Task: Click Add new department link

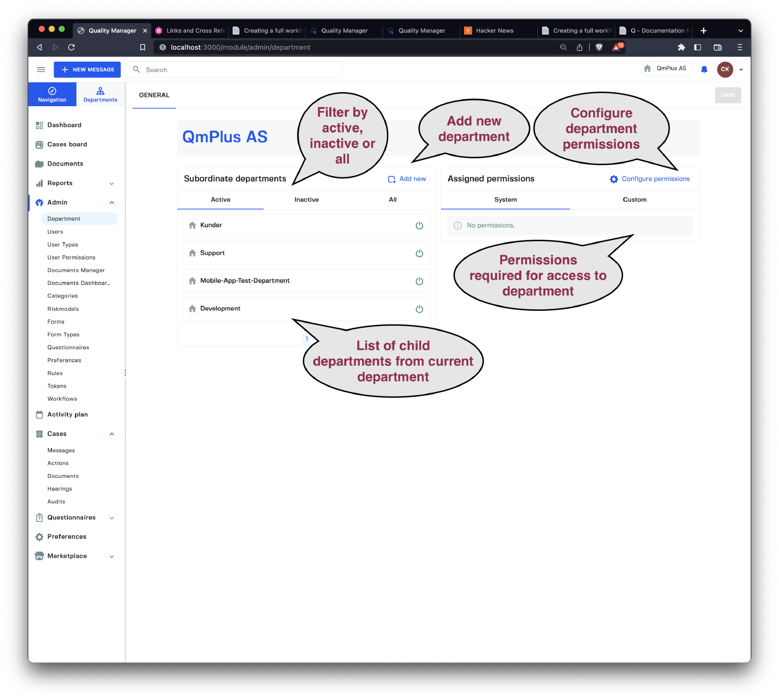Action: click(x=407, y=179)
